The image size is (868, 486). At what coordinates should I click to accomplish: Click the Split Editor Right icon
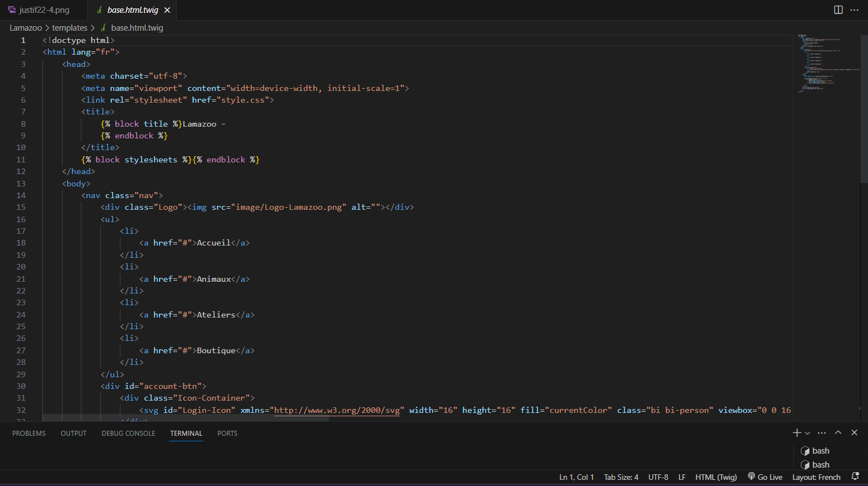(x=838, y=10)
